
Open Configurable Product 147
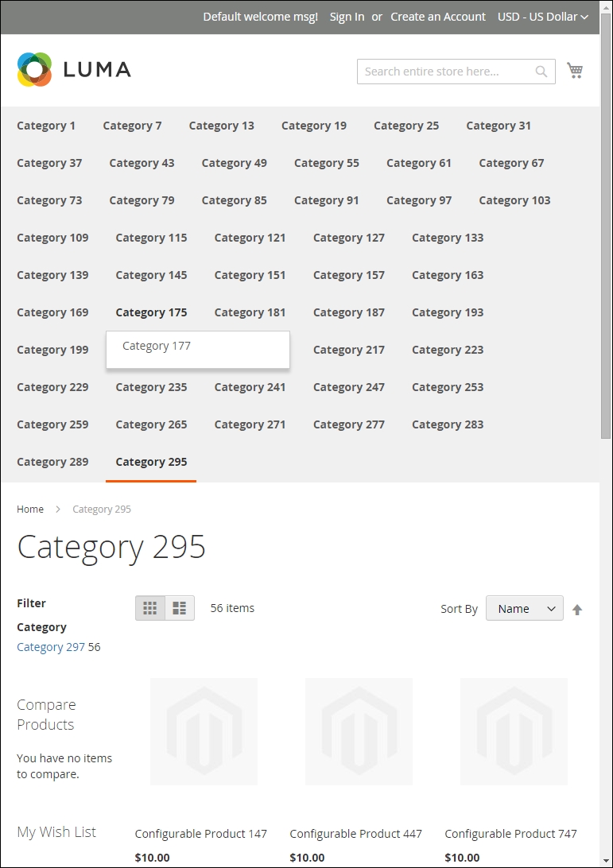[201, 834]
